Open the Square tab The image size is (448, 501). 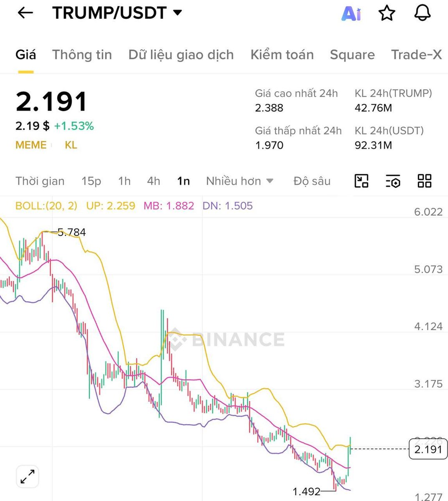pos(352,55)
